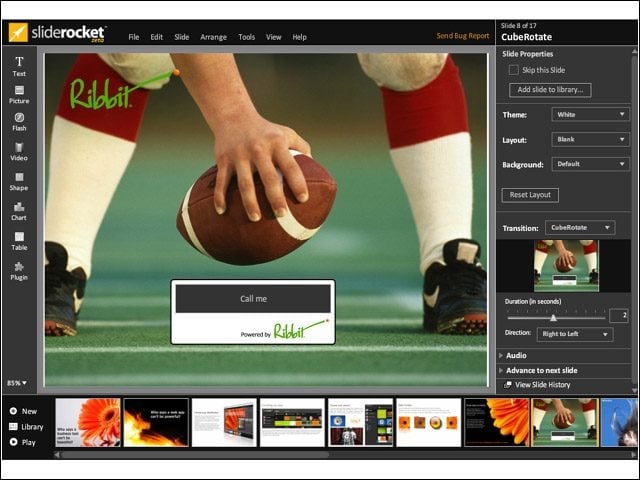Open the 85% zoom level dropdown
Screen dimensions: 640x480
pyautogui.click(x=17, y=383)
